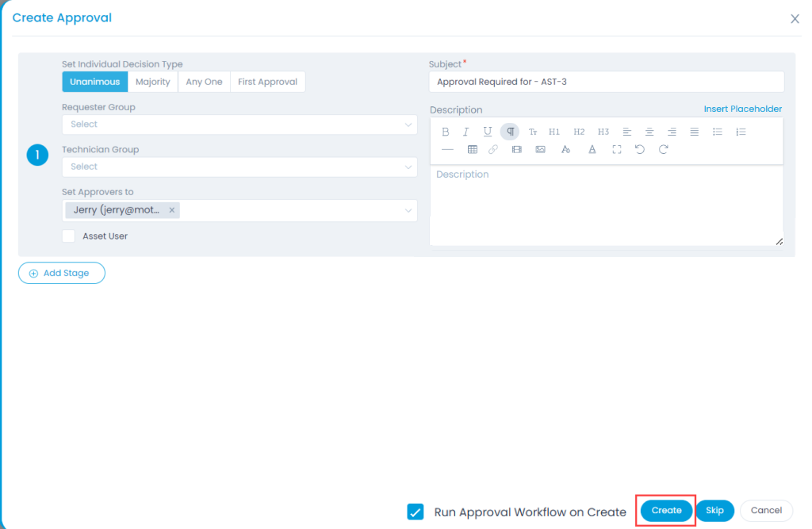Toggle the paragraph marks button in the editor

(x=510, y=132)
